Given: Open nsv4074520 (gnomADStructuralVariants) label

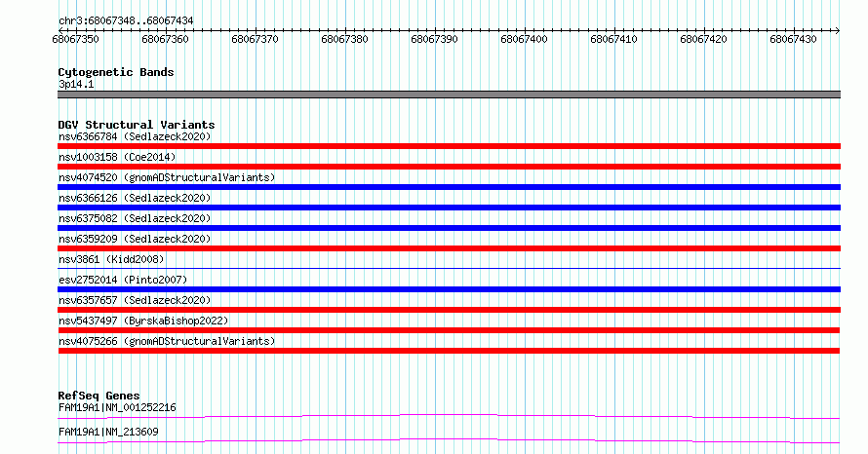Looking at the screenshot, I should [167, 177].
